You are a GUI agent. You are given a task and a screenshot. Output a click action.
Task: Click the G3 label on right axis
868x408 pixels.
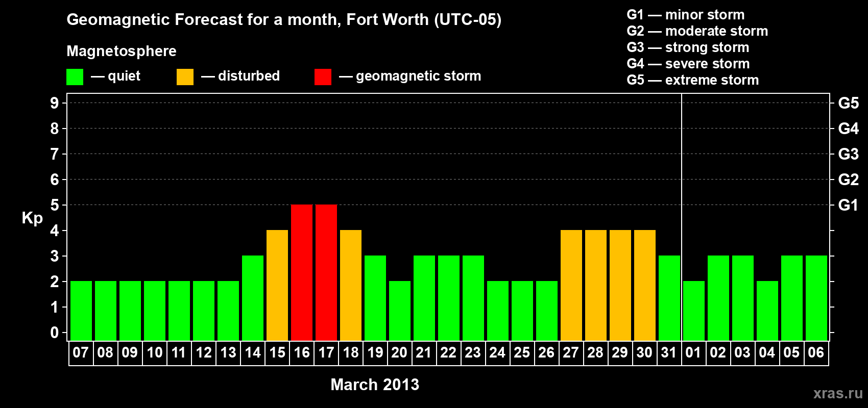(848, 154)
